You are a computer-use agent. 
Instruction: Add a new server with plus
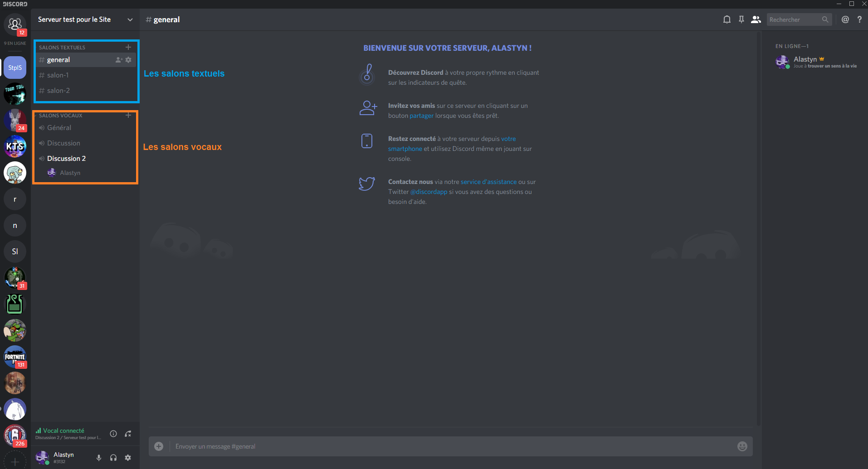[x=15, y=461]
